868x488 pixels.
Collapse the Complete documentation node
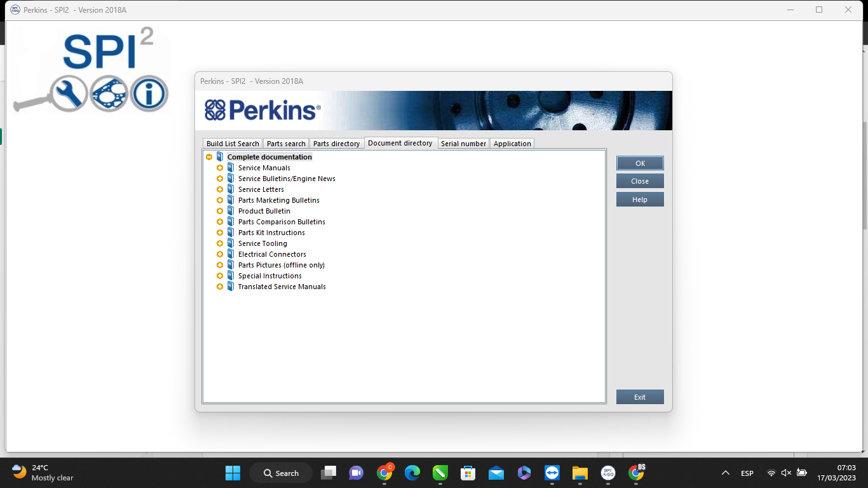pyautogui.click(x=209, y=156)
